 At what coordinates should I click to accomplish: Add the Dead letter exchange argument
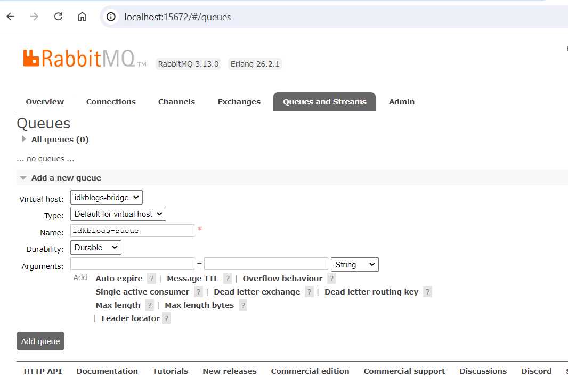257,292
